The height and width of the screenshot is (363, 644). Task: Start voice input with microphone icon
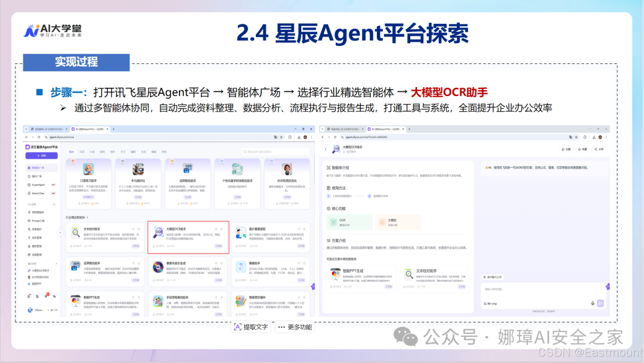click(593, 303)
